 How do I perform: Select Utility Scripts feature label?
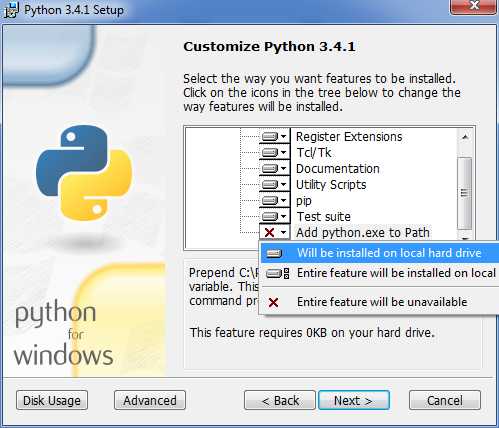pos(331,185)
